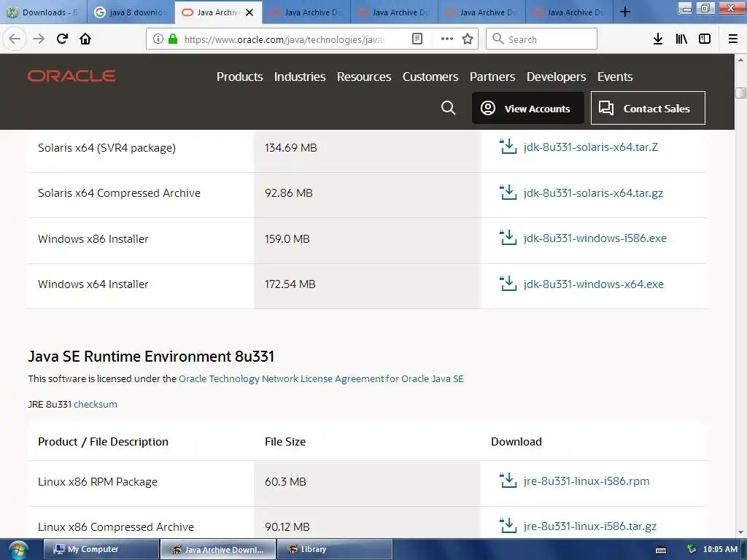This screenshot has height=560, width=747.
Task: Download jdk-8u331-windows-i586.exe link
Action: [595, 238]
